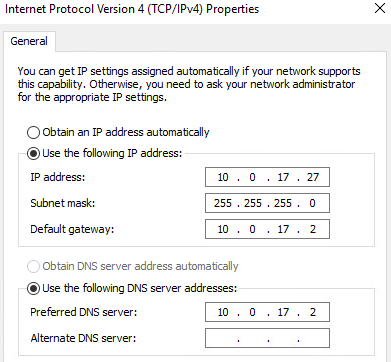This screenshot has width=391, height=362.
Task: Click second octet 0 of IP address
Action: point(252,177)
